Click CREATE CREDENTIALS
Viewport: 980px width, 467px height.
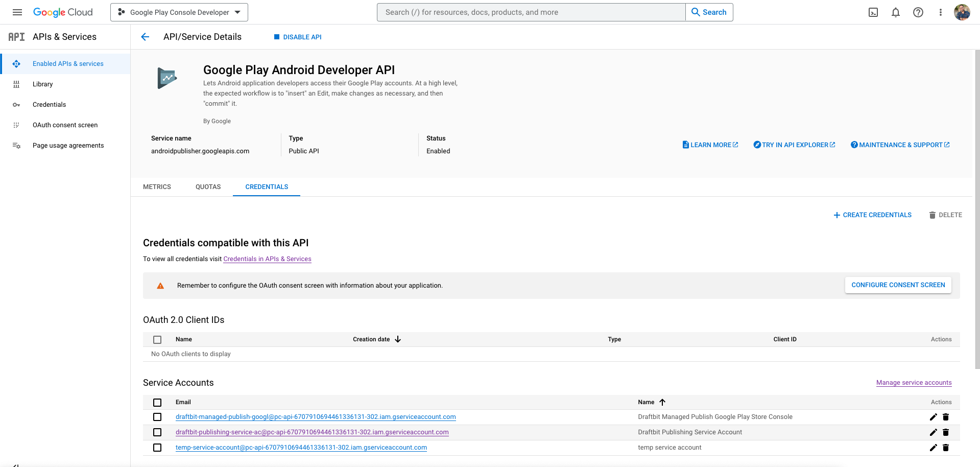click(x=872, y=215)
